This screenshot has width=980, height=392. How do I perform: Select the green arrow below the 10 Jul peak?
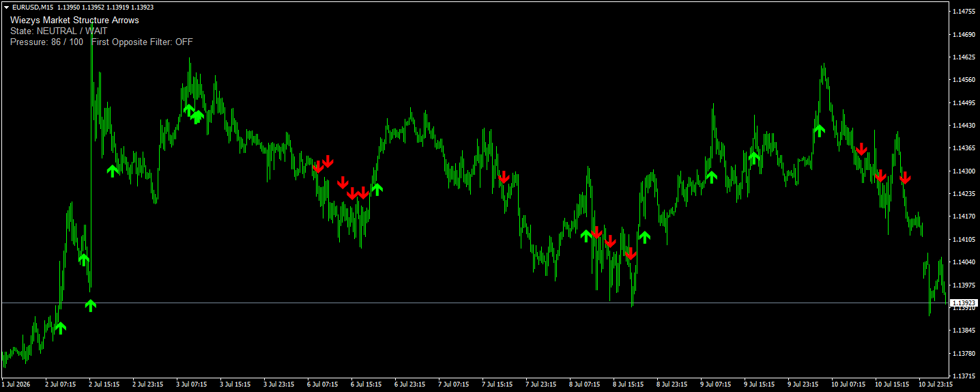pos(820,130)
